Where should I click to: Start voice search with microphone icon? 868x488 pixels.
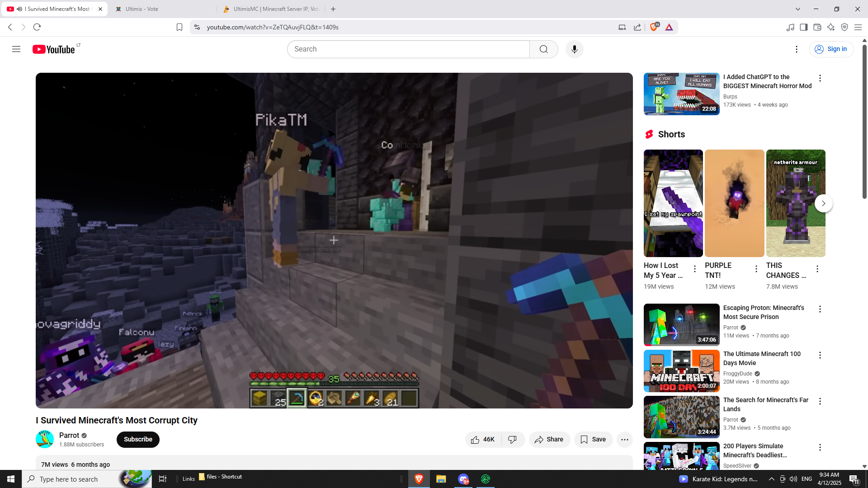(x=574, y=49)
